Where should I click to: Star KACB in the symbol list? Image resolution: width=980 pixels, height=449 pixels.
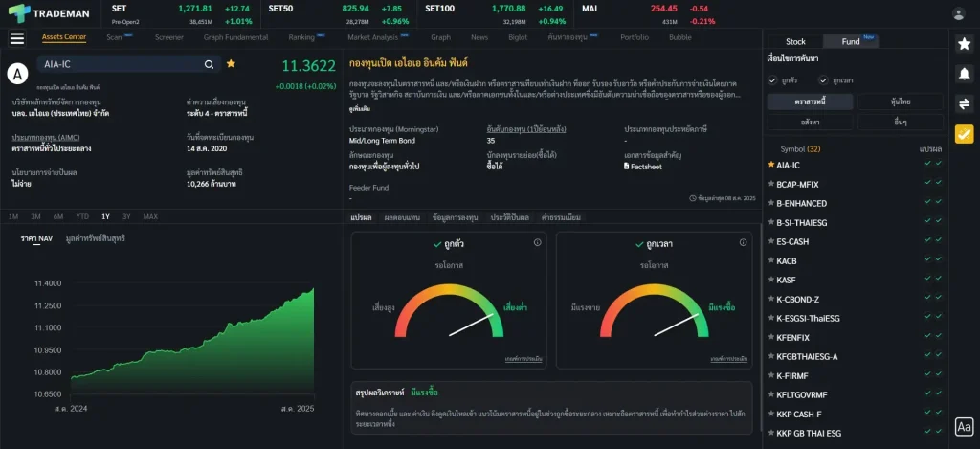771,260
